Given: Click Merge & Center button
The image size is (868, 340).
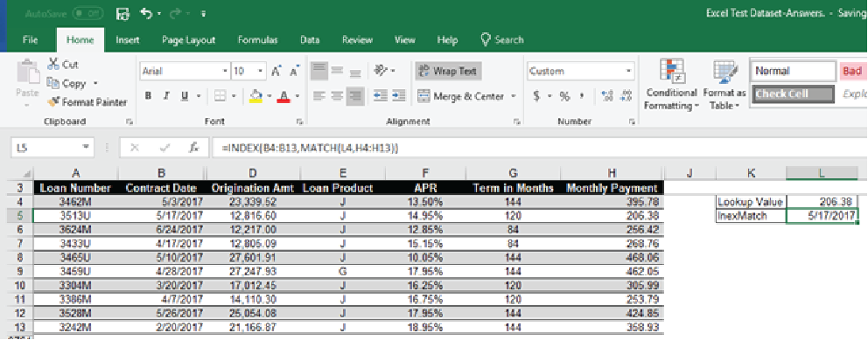Looking at the screenshot, I should click(461, 96).
